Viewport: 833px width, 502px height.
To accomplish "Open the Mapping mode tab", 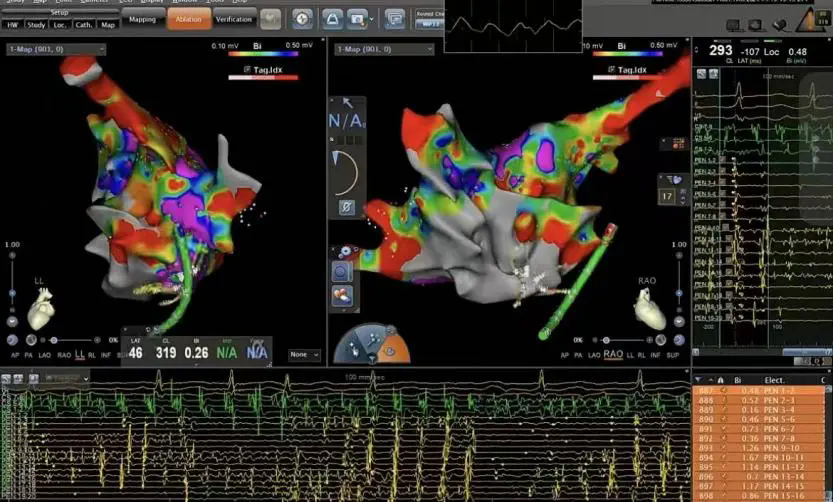I will [x=143, y=19].
